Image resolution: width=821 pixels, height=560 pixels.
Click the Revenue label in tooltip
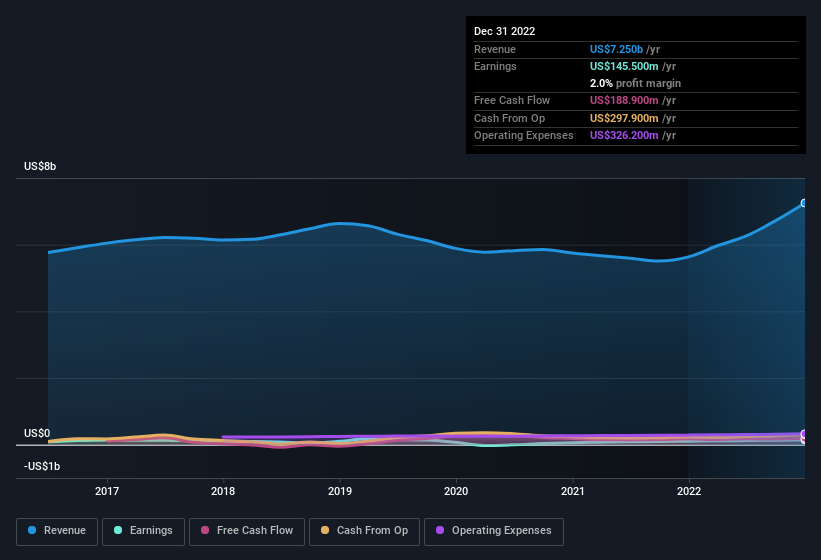(x=495, y=49)
